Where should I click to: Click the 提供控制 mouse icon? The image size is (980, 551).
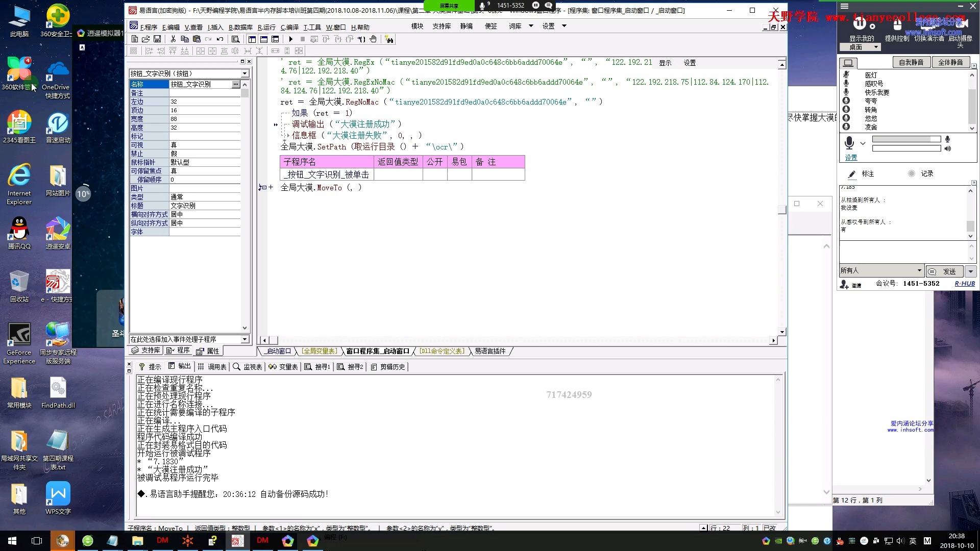click(897, 24)
